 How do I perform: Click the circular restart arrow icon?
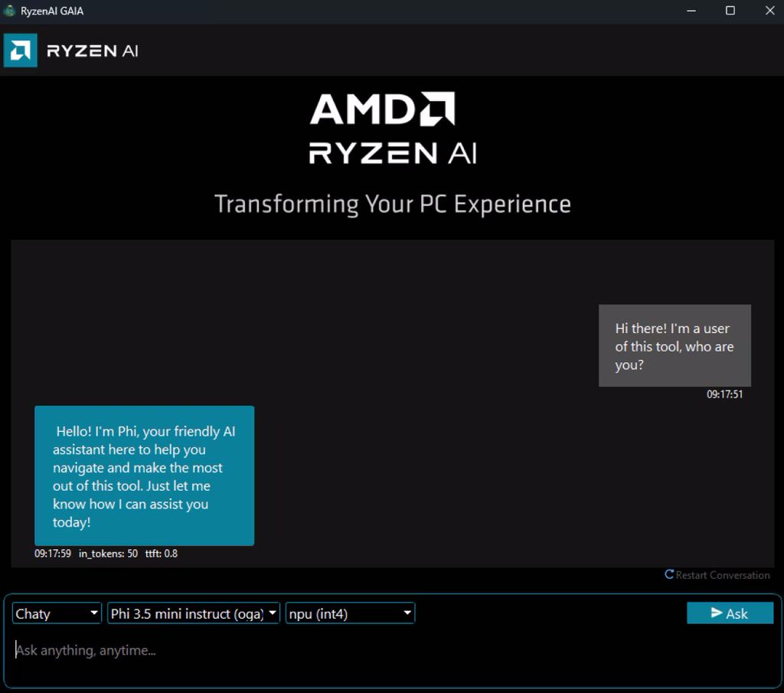point(669,575)
